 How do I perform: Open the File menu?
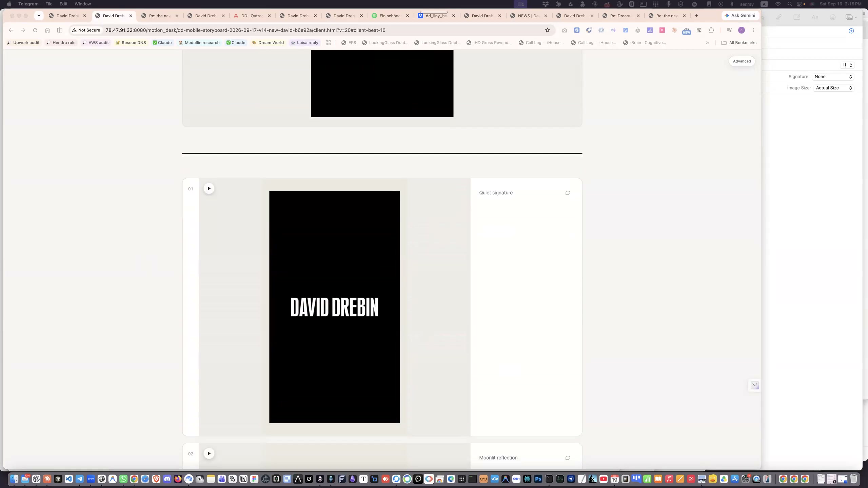coord(49,4)
